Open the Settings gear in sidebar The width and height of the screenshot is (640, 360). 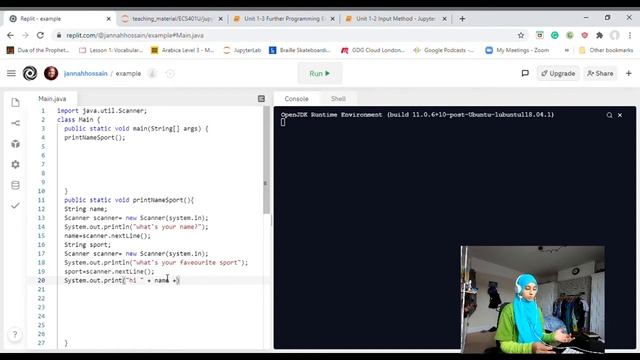[16, 164]
